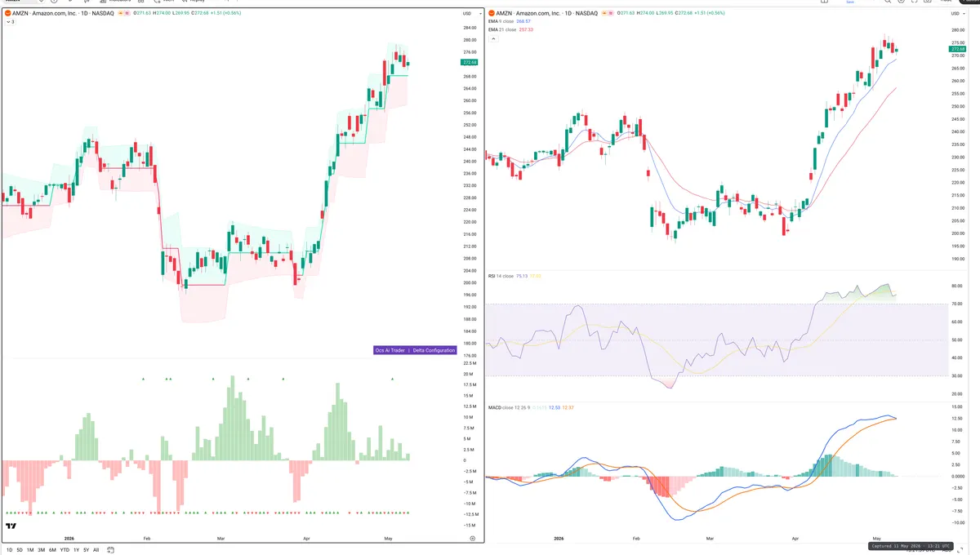Click the Amazon logo in left chart header
Screen dimensions: 980x555
[7, 14]
